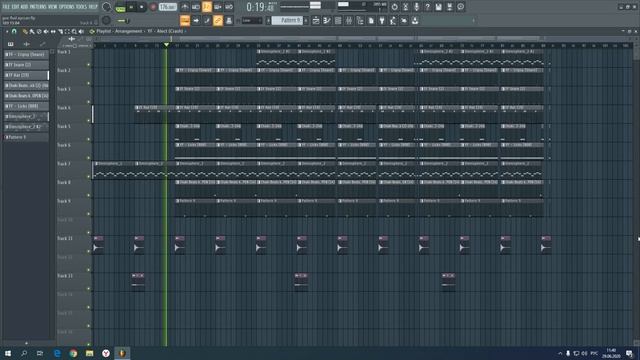Open the Channel rack view icon
The height and width of the screenshot is (360, 640).
pos(338,20)
